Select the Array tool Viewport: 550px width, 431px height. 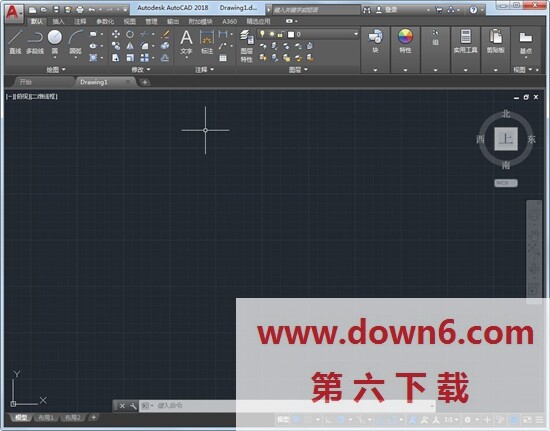[x=144, y=58]
